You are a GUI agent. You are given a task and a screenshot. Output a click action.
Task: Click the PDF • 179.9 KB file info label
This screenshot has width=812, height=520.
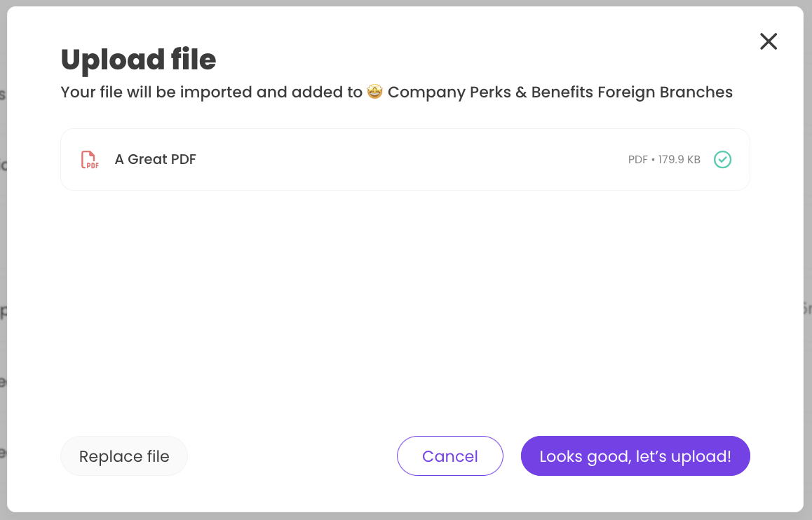664,159
